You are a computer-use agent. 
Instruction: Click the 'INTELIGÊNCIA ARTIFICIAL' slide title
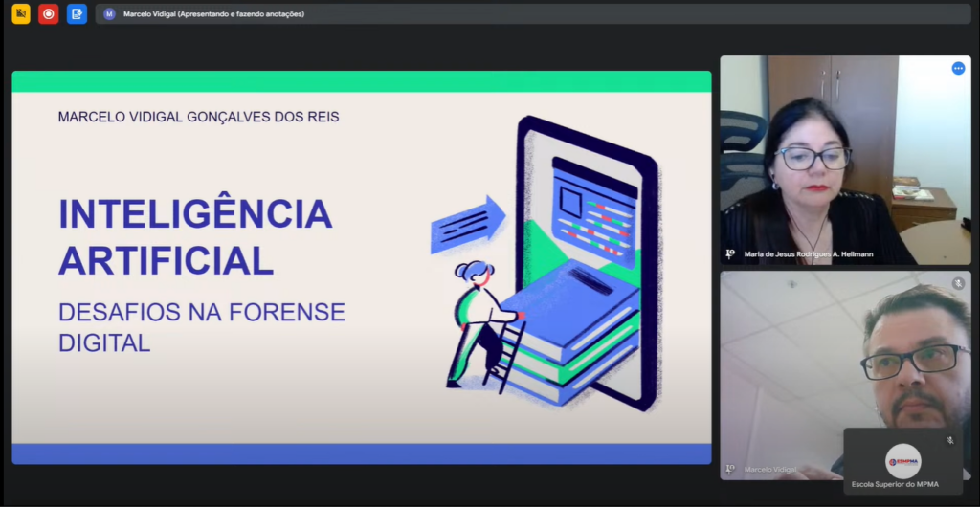click(x=195, y=236)
